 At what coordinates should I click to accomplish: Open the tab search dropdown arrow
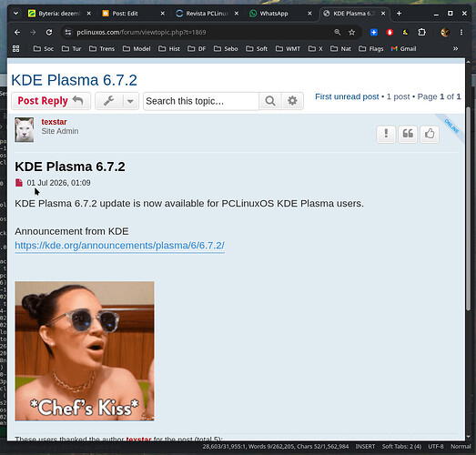[x=16, y=14]
